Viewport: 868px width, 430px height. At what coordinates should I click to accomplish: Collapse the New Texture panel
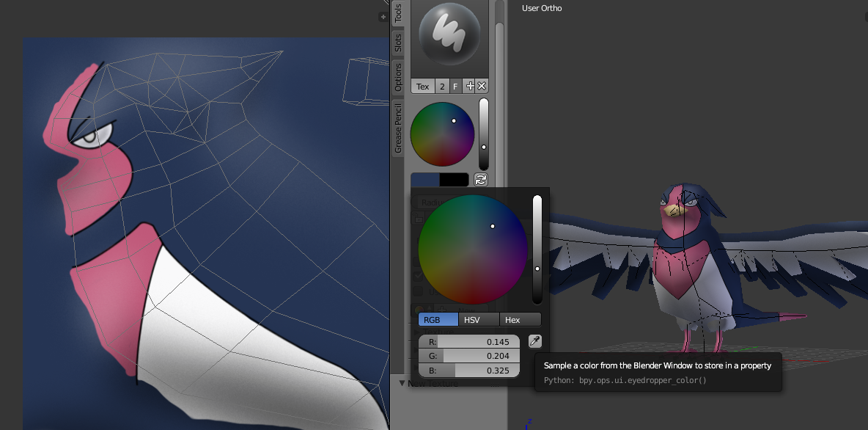click(x=402, y=383)
